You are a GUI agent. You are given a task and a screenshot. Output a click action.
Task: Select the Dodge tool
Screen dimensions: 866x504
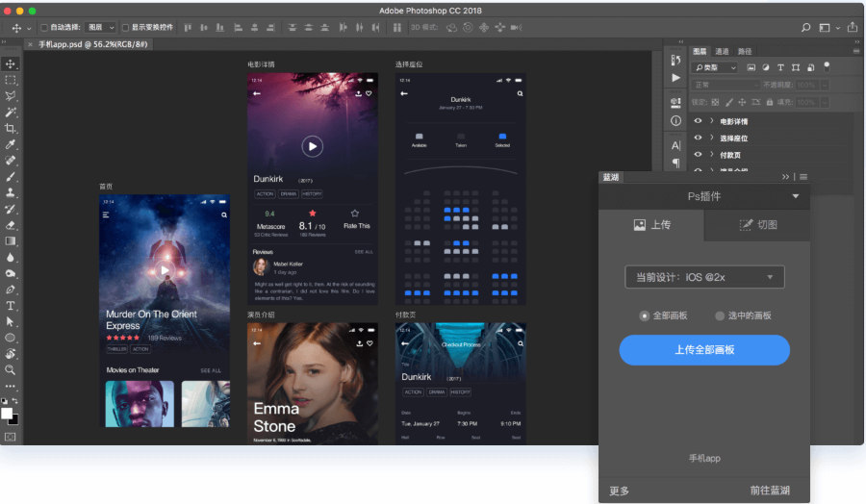coord(10,273)
